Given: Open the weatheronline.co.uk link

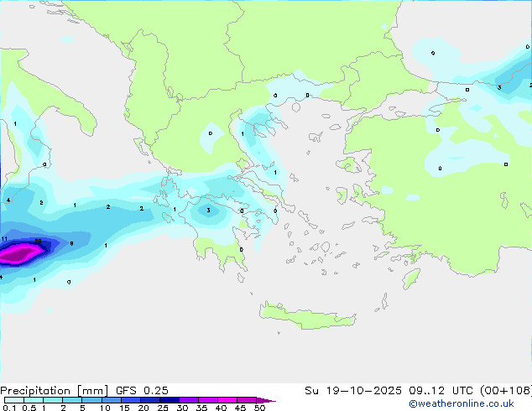Looking at the screenshot, I should pyautogui.click(x=461, y=403).
